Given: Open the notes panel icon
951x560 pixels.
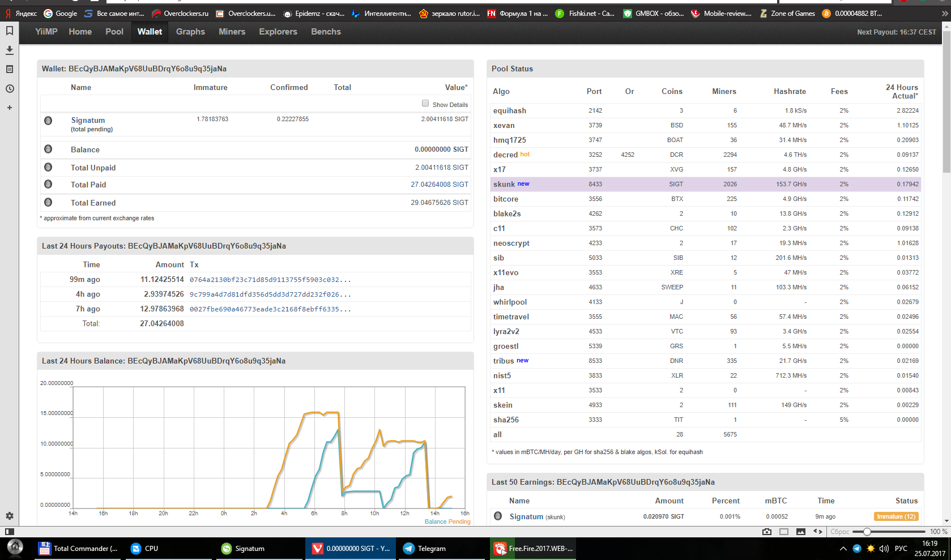Looking at the screenshot, I should coord(10,69).
